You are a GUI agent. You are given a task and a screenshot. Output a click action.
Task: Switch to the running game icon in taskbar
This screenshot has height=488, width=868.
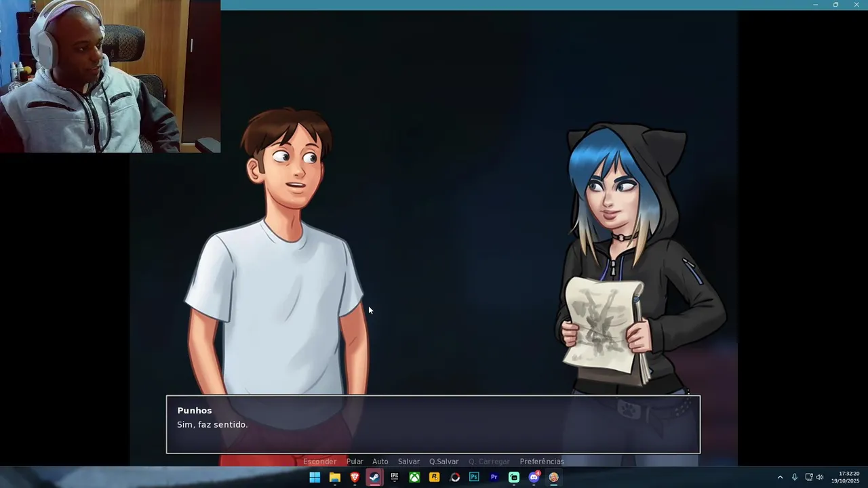point(554,477)
